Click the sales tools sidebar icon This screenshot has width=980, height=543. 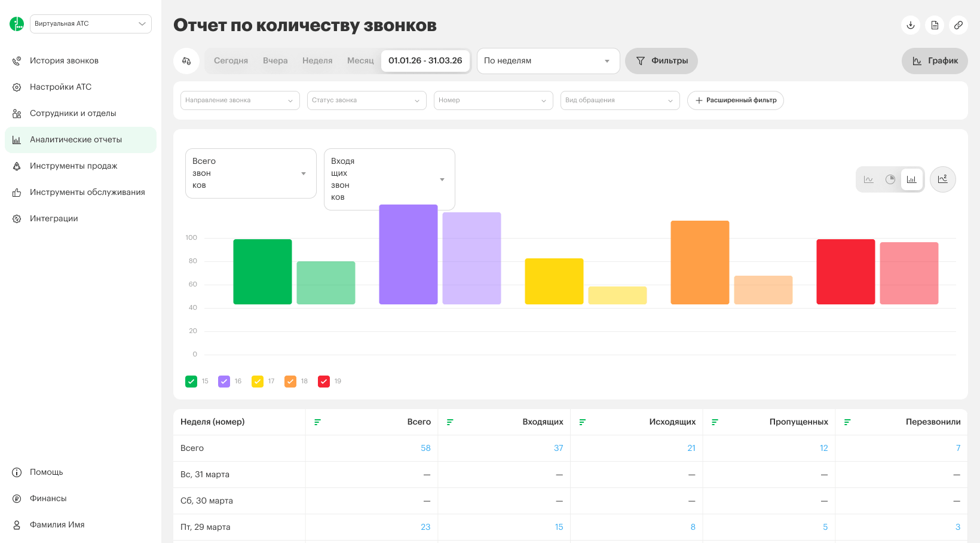(x=17, y=166)
